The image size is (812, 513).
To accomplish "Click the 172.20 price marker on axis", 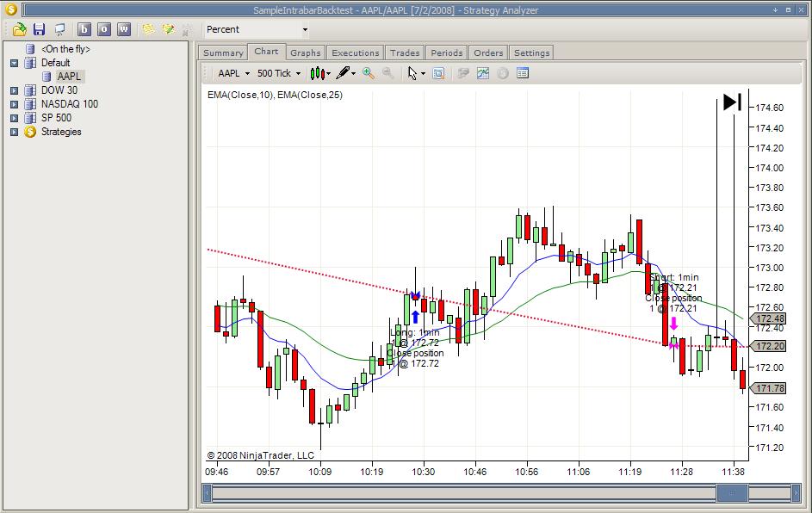I will point(769,346).
